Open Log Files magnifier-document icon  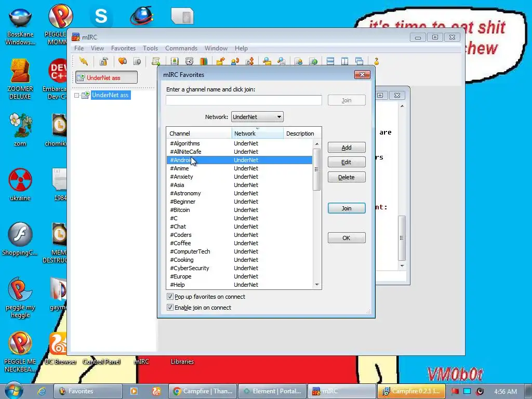(281, 61)
